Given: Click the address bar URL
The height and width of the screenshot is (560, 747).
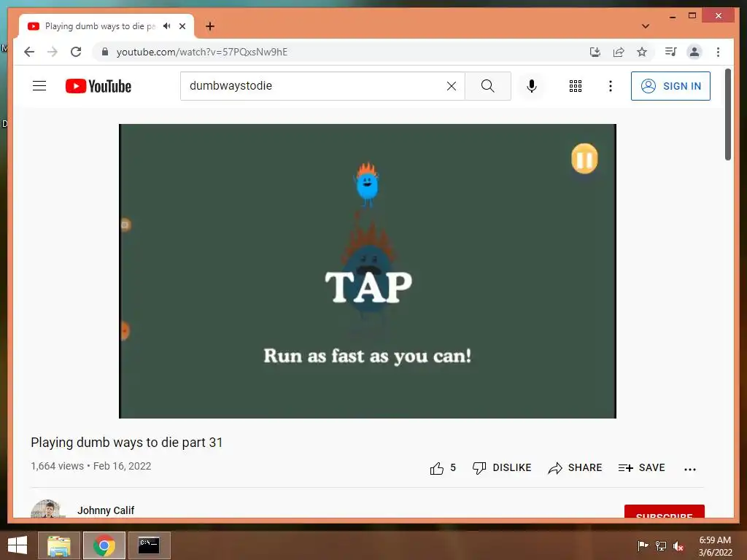Looking at the screenshot, I should 202,52.
